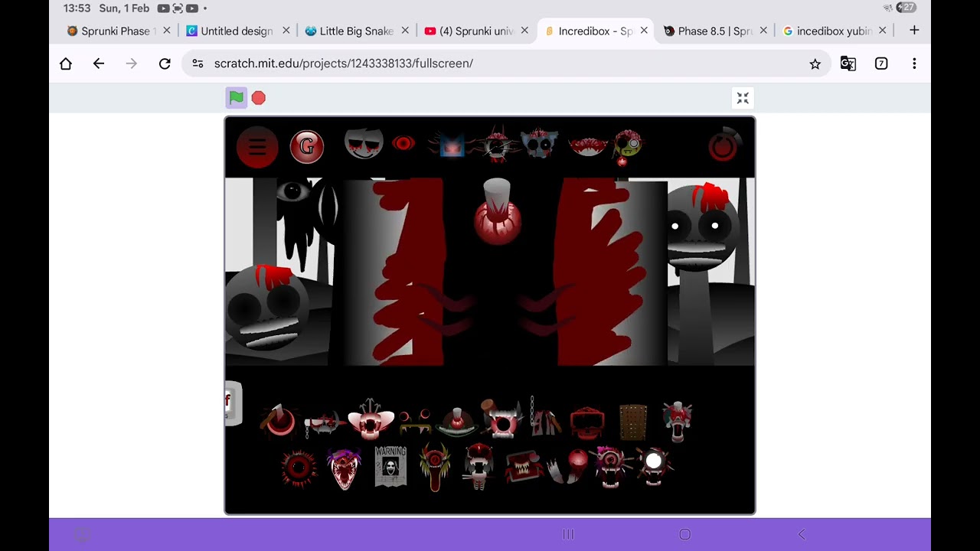The image size is (980, 551).
Task: Close the Incredibox Scratch tab
Action: coord(644,31)
